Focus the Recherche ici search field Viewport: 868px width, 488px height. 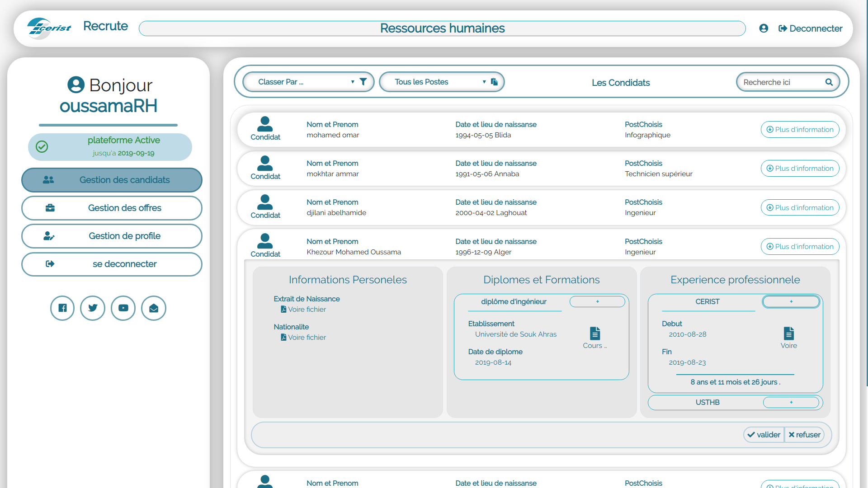pyautogui.click(x=780, y=82)
